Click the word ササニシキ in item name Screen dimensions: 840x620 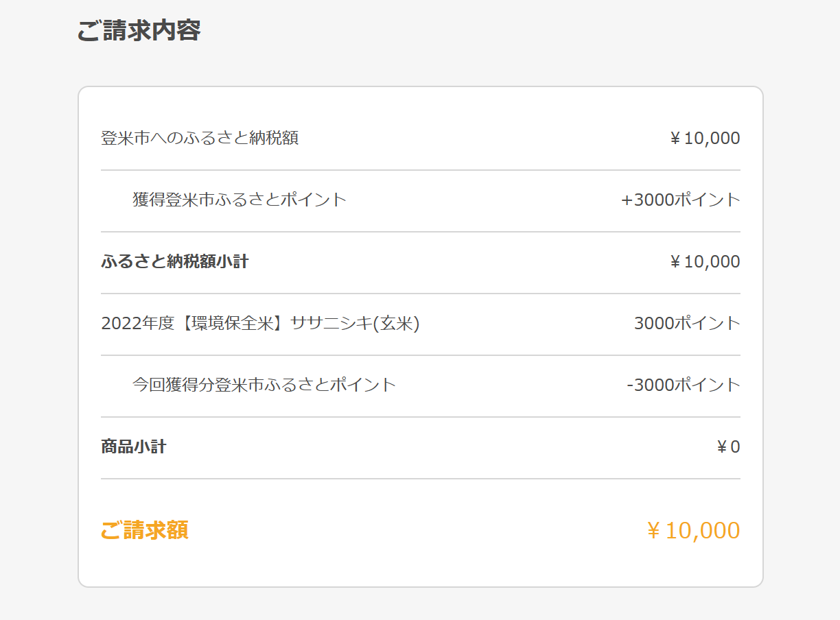[332, 324]
